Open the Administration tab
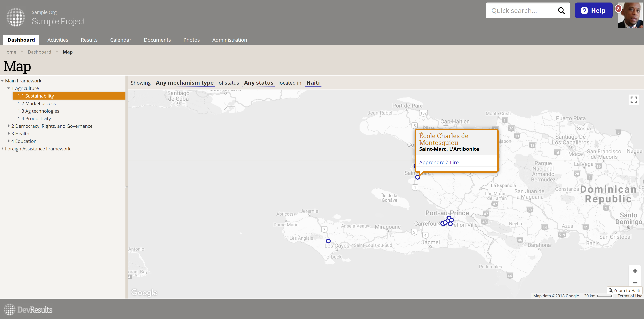 click(229, 40)
